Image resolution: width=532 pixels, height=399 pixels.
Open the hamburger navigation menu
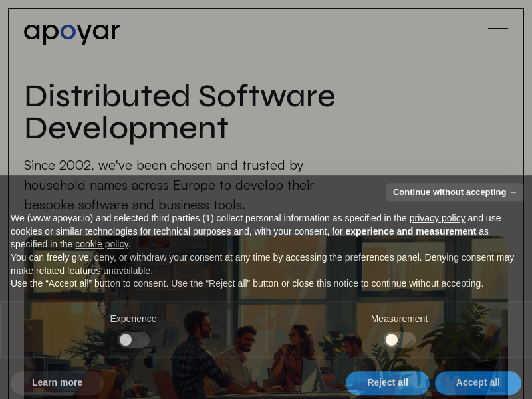pos(497,35)
